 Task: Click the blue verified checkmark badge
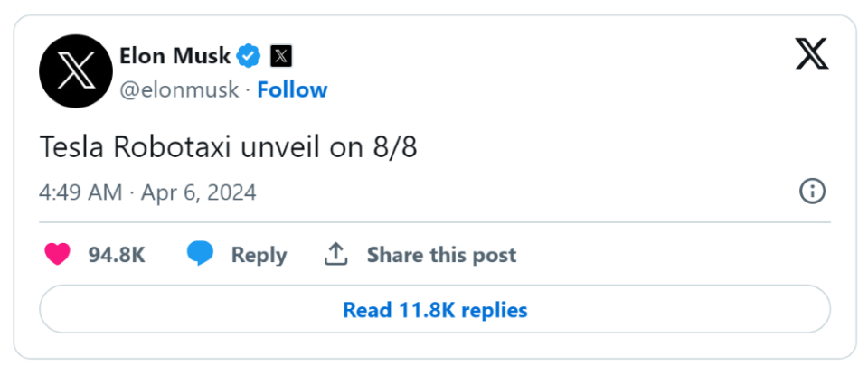249,56
